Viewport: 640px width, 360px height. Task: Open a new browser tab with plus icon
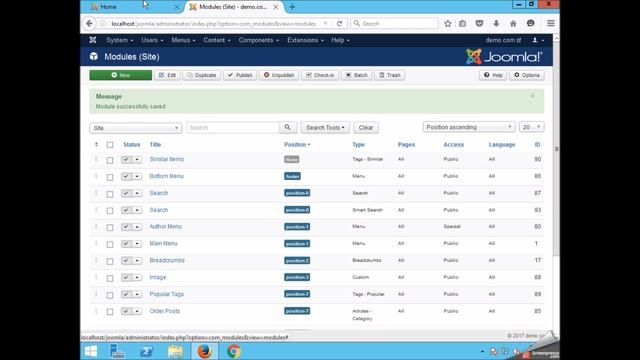292,7
